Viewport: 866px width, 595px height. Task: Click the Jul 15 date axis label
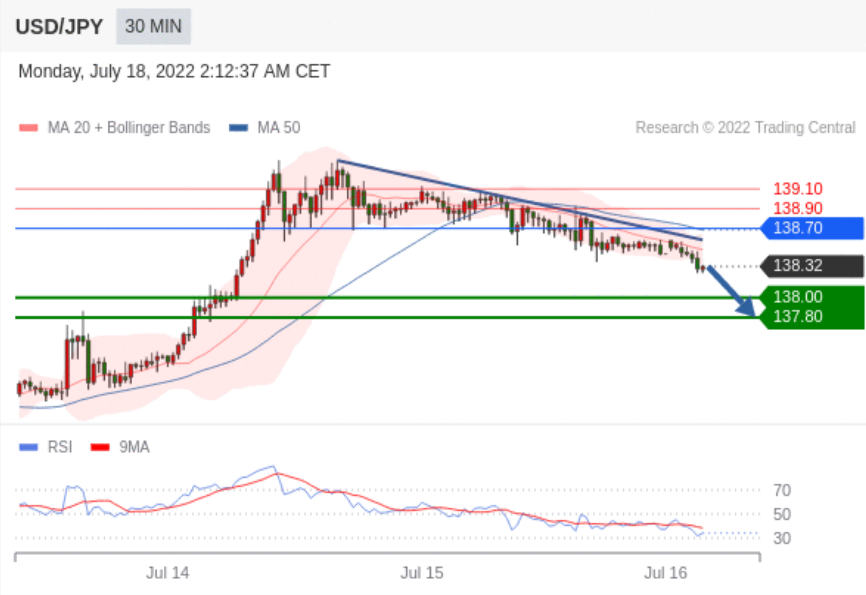[x=422, y=573]
